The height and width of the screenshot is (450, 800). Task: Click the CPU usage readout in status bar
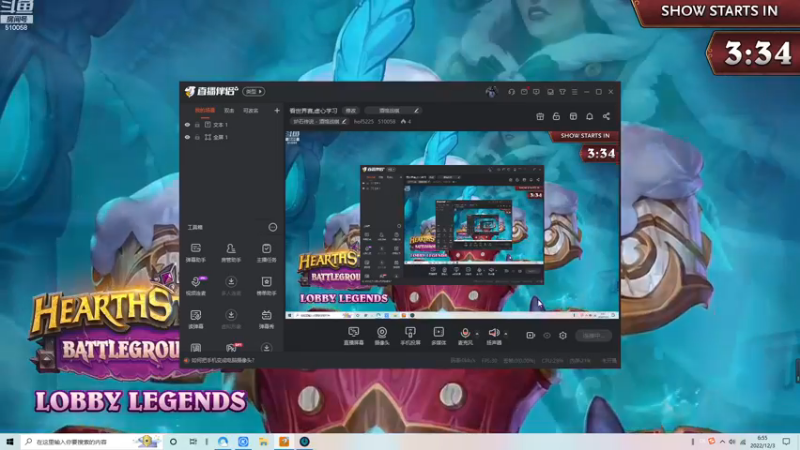click(552, 361)
